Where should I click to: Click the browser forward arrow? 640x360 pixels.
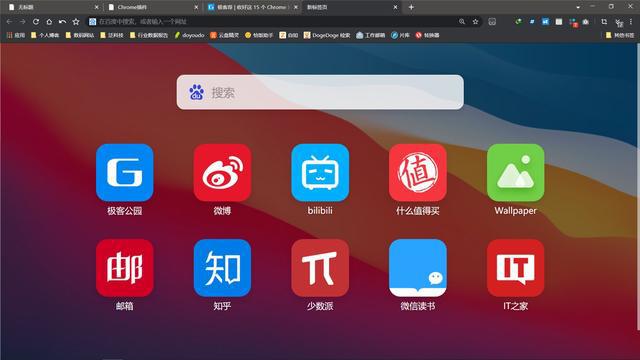coord(22,22)
